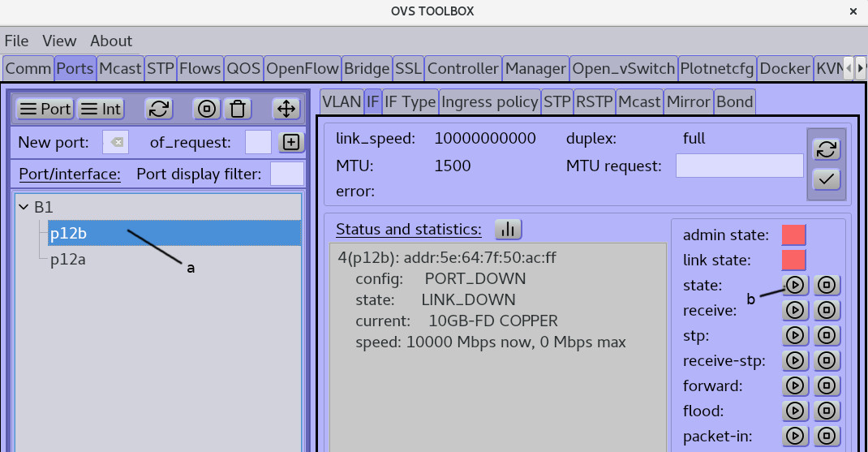Click stop button for receive-stp
Screen dimensions: 868x452
[827, 360]
